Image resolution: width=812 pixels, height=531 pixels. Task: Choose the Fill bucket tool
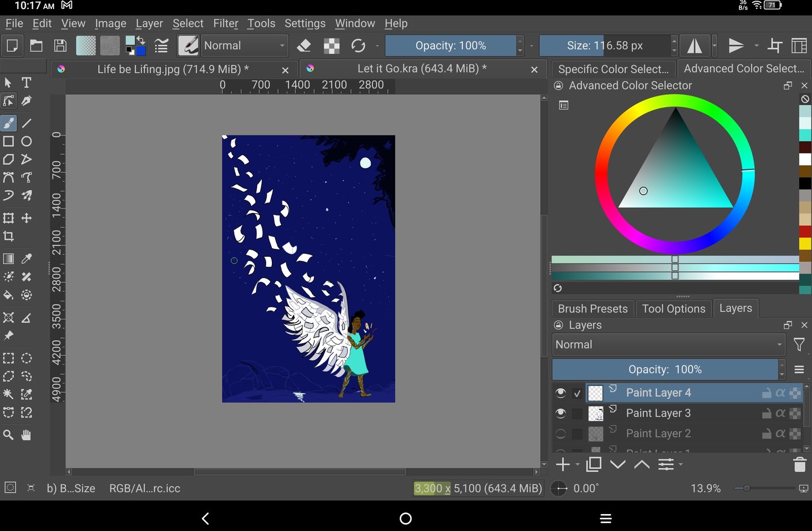[x=8, y=295]
